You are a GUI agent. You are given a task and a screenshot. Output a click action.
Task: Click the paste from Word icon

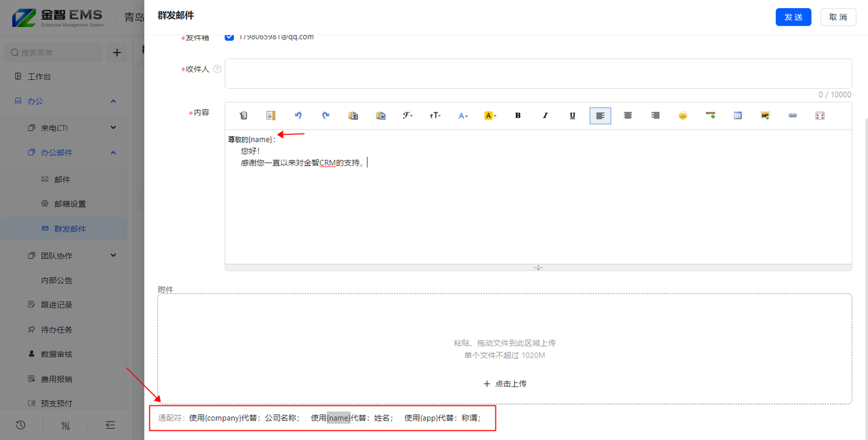(380, 116)
